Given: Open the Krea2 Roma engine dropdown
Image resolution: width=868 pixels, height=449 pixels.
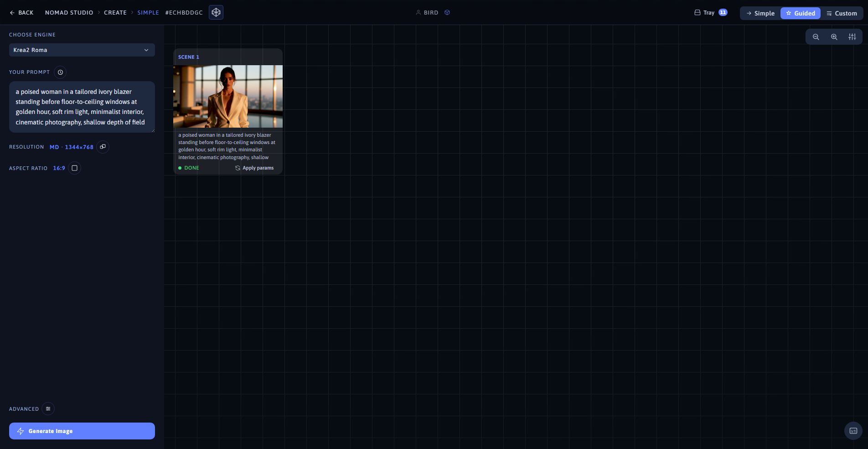Looking at the screenshot, I should click(x=82, y=50).
